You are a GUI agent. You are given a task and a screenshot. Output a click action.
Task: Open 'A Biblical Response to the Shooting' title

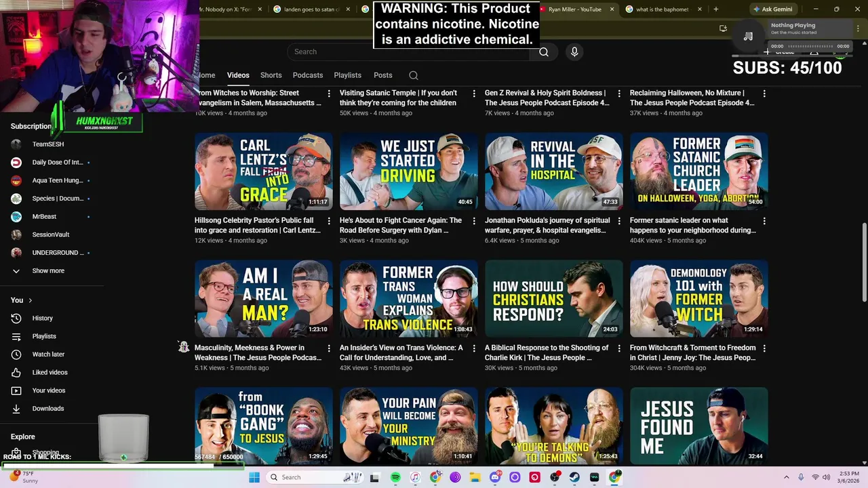[547, 352]
